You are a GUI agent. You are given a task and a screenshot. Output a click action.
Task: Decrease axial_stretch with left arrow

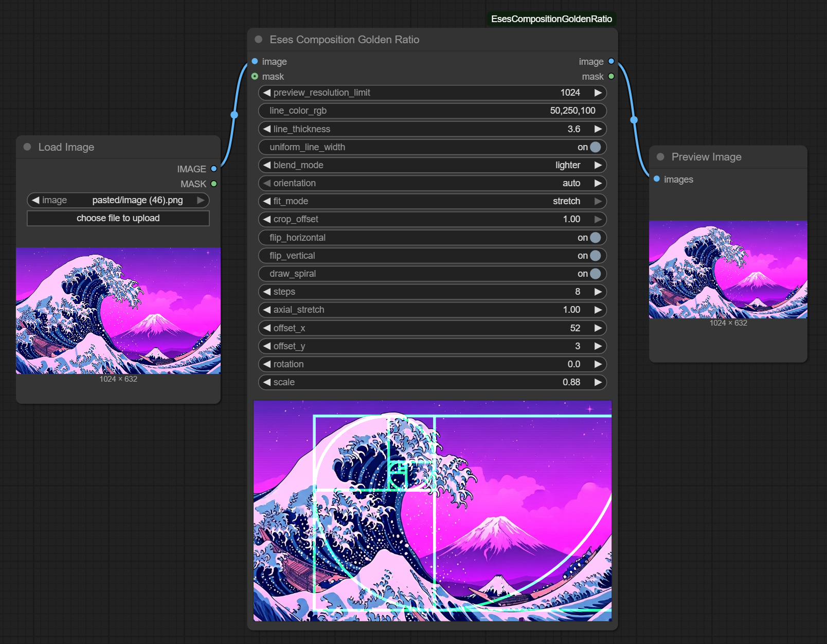point(266,310)
